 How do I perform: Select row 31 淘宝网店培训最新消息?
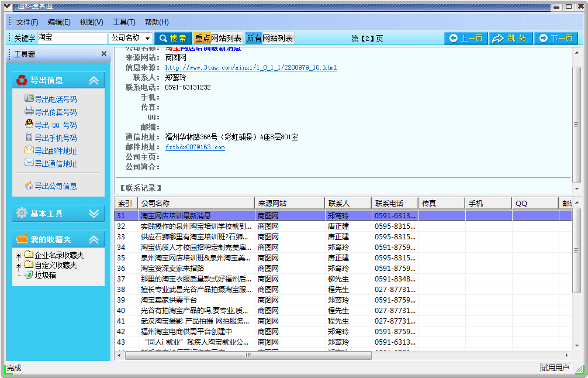pyautogui.click(x=343, y=215)
